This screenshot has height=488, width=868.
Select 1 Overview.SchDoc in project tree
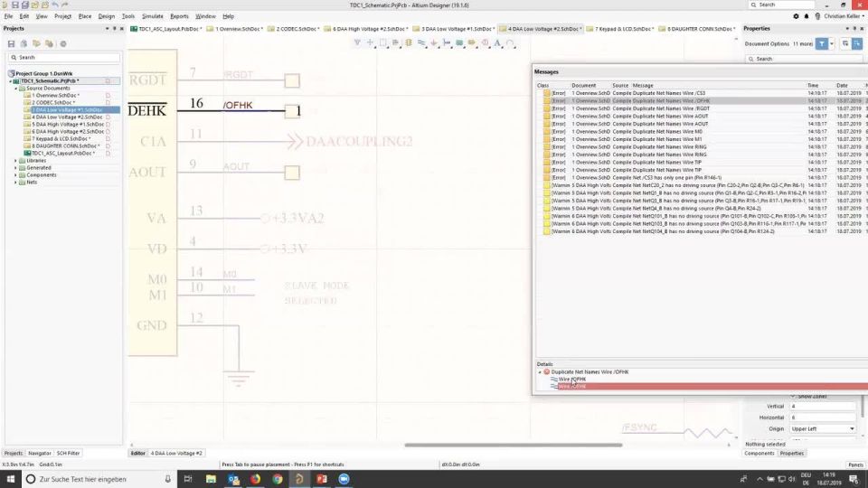(55, 95)
